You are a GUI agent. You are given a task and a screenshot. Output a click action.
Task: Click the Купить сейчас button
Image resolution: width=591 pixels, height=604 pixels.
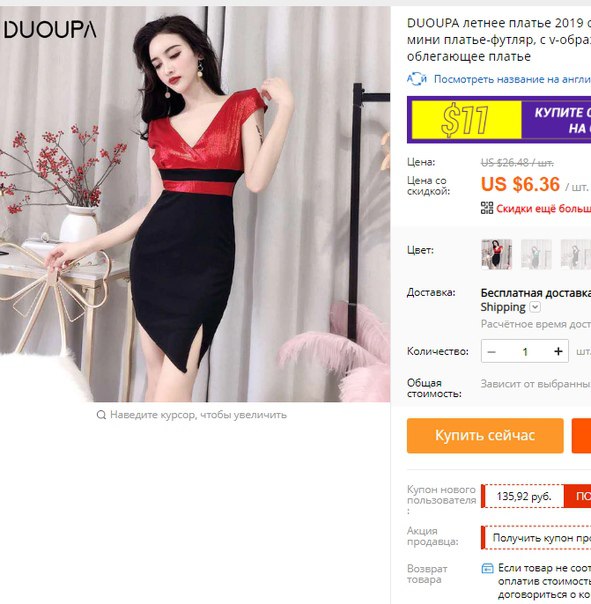[485, 436]
